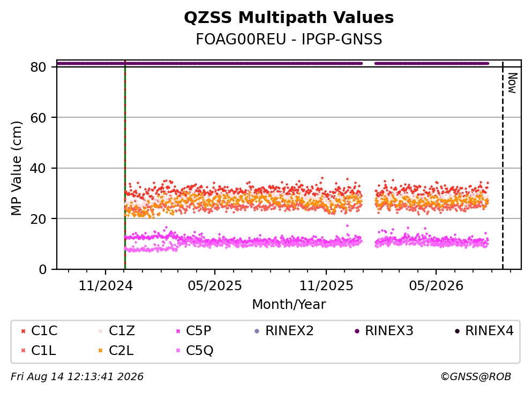Click the RINEX2 legend entry
The height and width of the screenshot is (393, 532).
(284, 330)
